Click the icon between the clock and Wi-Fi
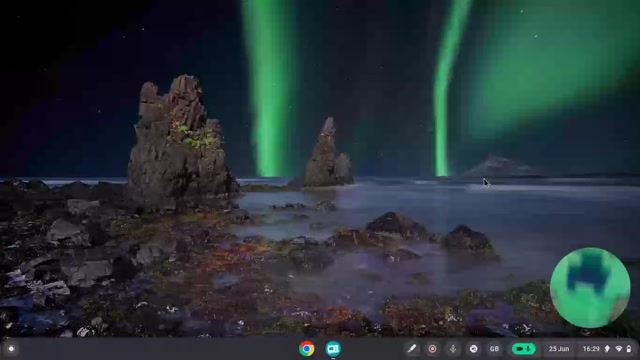 click(x=607, y=349)
